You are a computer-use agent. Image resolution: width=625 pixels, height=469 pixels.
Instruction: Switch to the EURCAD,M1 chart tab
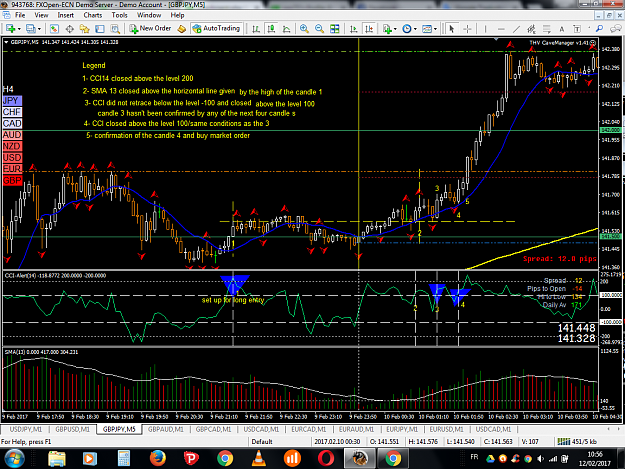point(309,429)
